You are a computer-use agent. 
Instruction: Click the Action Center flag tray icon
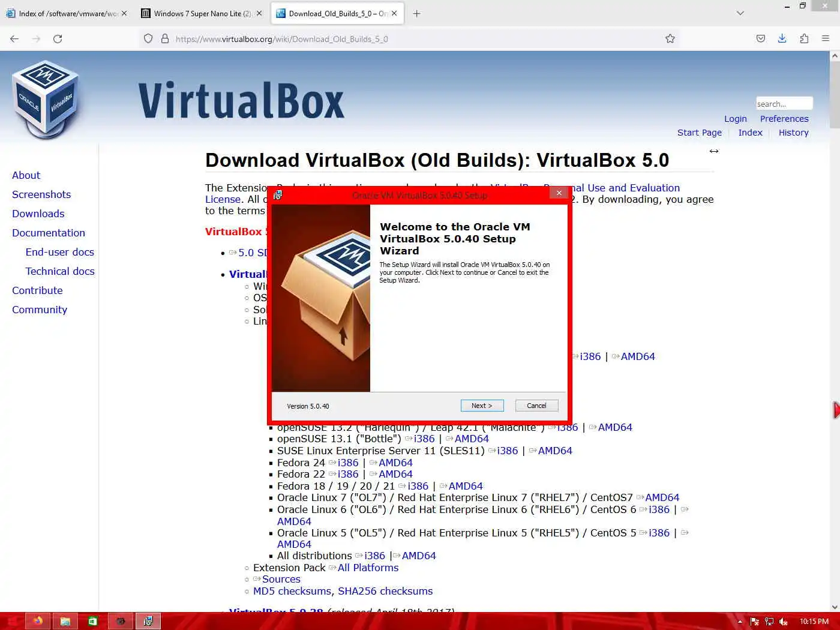[x=755, y=622]
